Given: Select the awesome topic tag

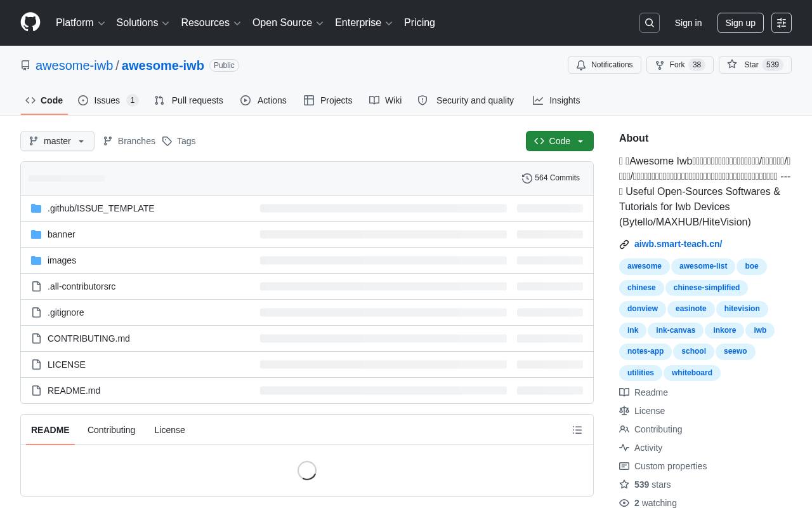Looking at the screenshot, I should (645, 267).
